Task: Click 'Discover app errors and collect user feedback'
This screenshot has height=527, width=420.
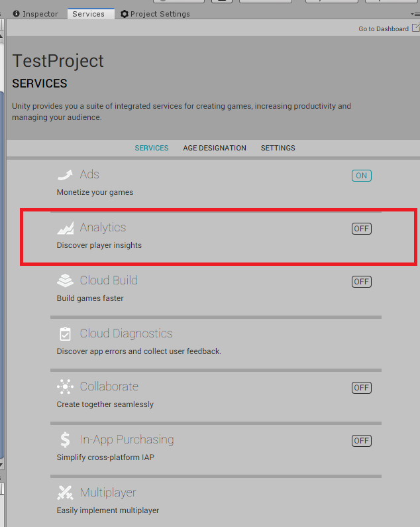Action: (x=138, y=351)
